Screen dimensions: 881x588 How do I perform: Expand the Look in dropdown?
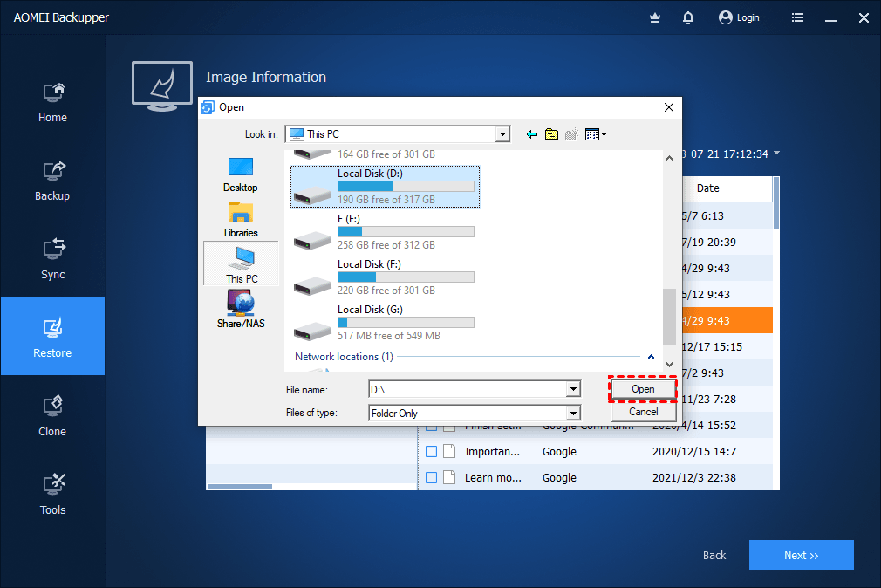[502, 134]
